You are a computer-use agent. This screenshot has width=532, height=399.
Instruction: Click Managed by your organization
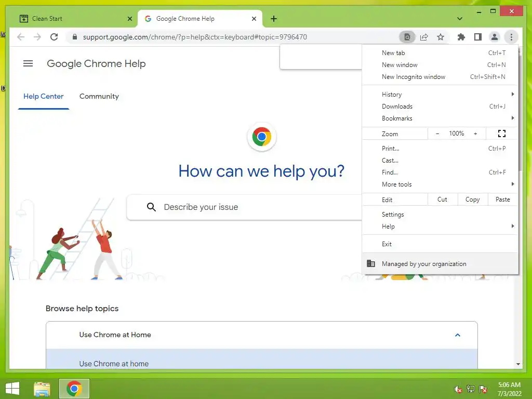440,263
